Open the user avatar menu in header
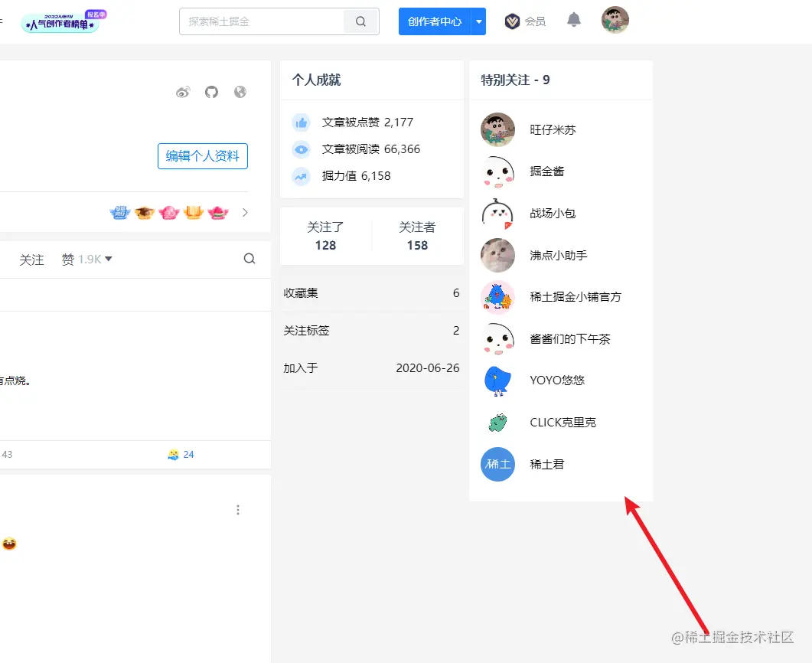The width and height of the screenshot is (812, 663). pyautogui.click(x=615, y=20)
